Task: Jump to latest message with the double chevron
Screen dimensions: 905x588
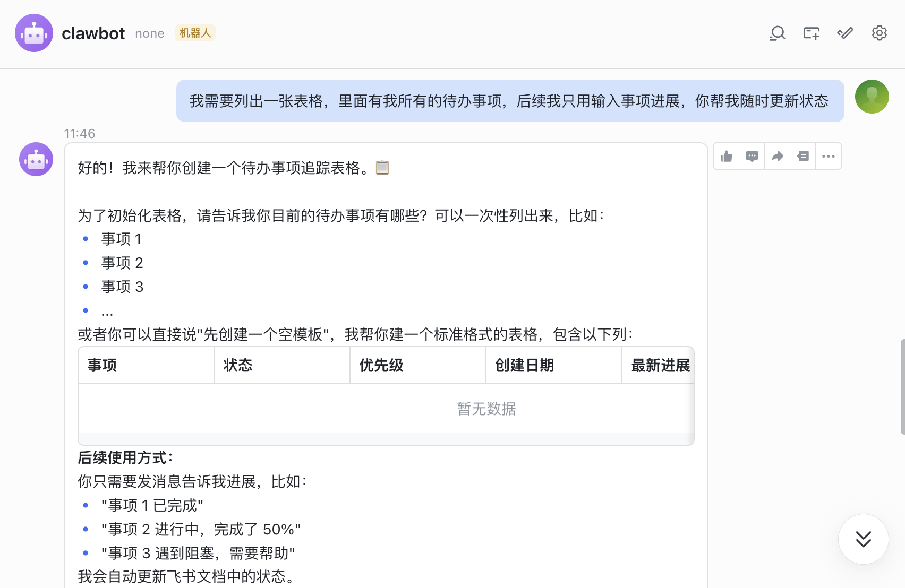Action: [x=863, y=539]
